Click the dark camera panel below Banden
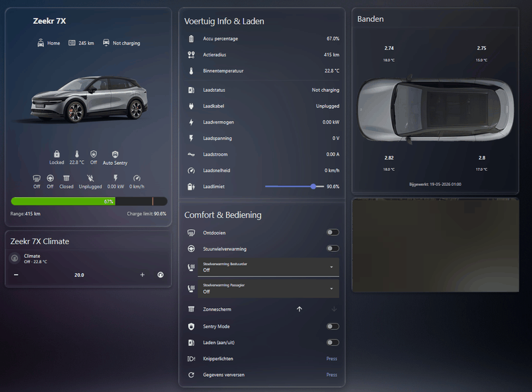 436,245
